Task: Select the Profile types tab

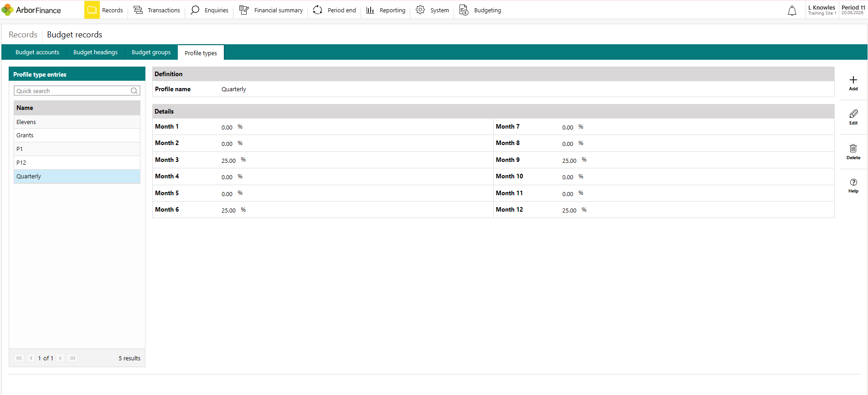Action: coord(201,53)
